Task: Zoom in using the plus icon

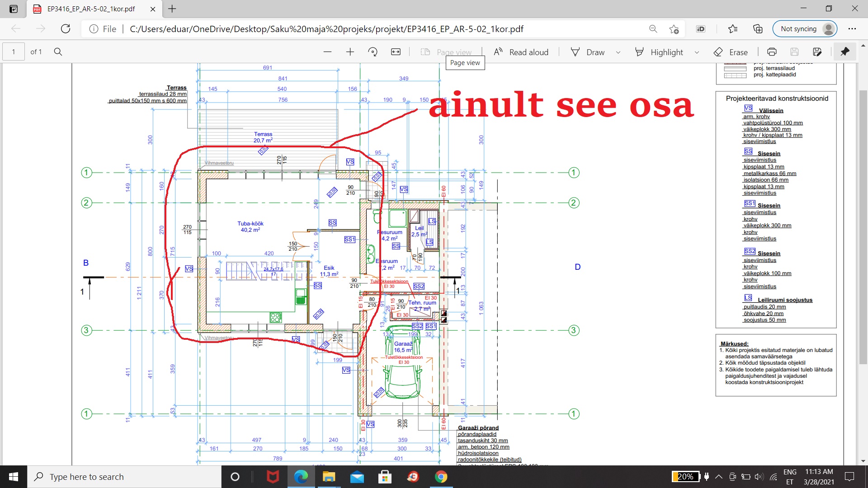Action: tap(350, 52)
